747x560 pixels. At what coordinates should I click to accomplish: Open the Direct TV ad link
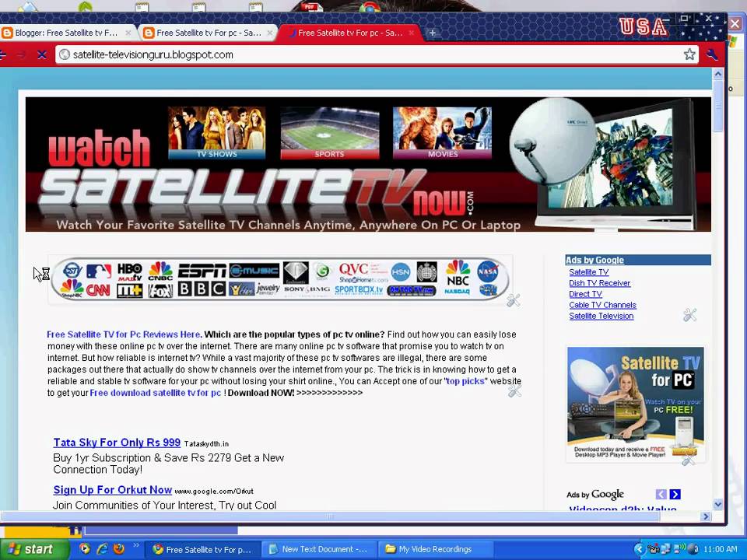(x=585, y=294)
